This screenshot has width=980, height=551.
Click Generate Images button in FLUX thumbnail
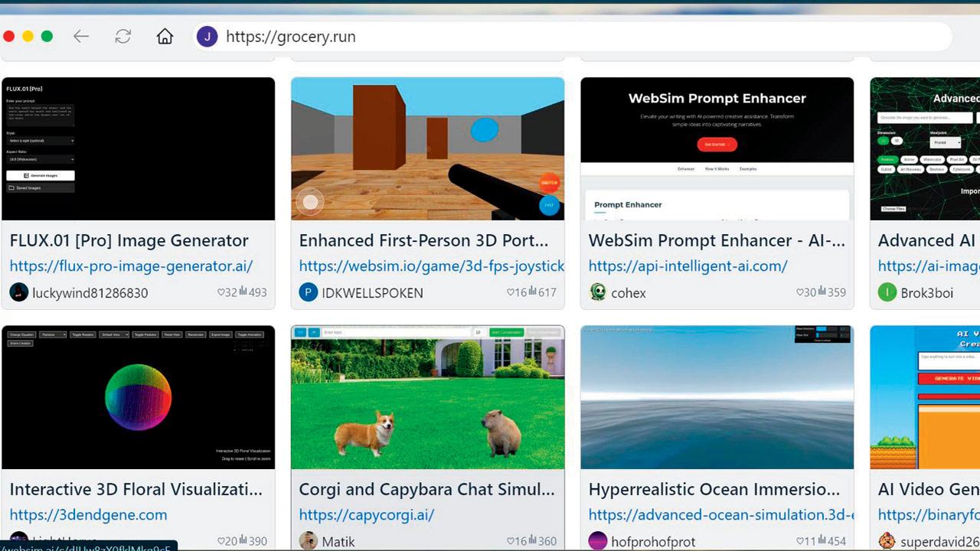[x=41, y=175]
